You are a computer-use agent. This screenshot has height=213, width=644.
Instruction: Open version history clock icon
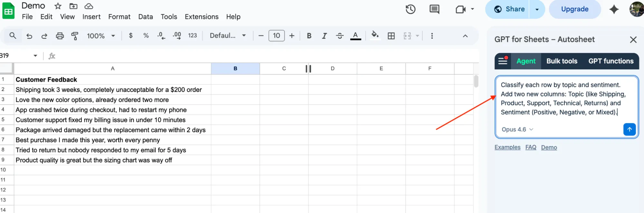(410, 9)
